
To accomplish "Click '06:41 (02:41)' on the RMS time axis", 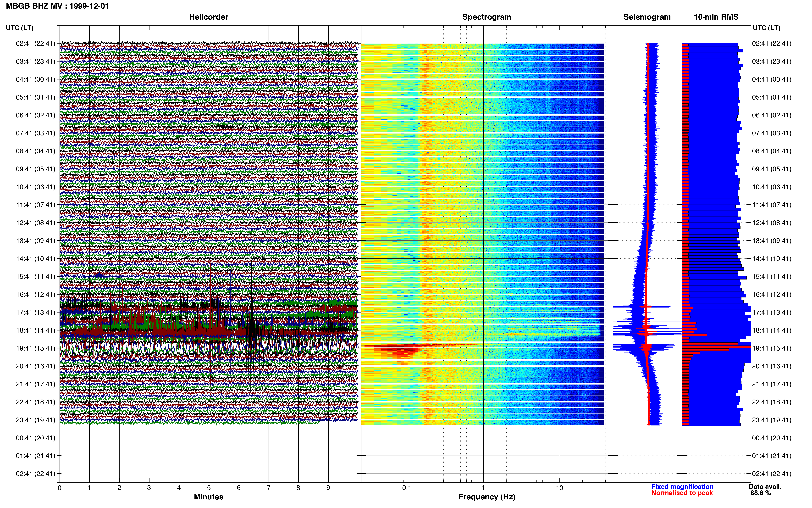I will [772, 115].
